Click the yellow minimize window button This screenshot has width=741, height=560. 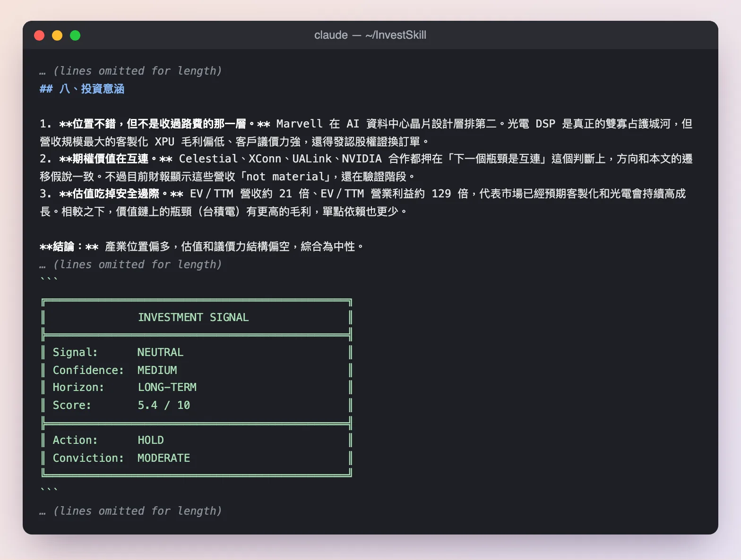(57, 35)
